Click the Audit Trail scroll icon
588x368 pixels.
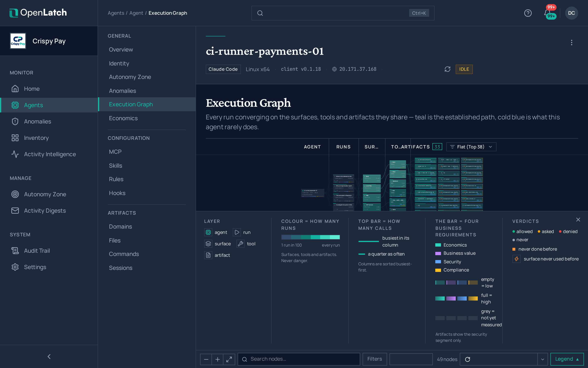pyautogui.click(x=15, y=250)
